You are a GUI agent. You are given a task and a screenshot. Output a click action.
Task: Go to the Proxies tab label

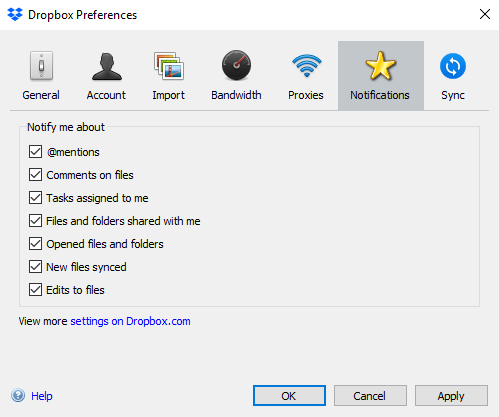coord(306,95)
